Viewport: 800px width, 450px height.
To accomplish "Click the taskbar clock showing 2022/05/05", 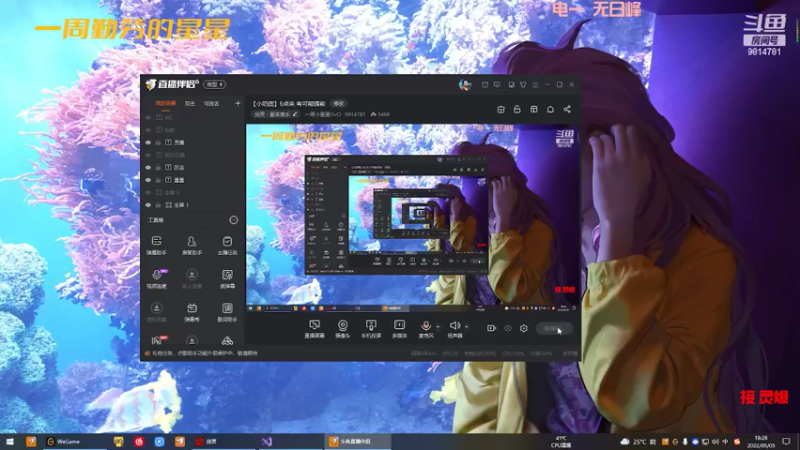I will click(761, 442).
